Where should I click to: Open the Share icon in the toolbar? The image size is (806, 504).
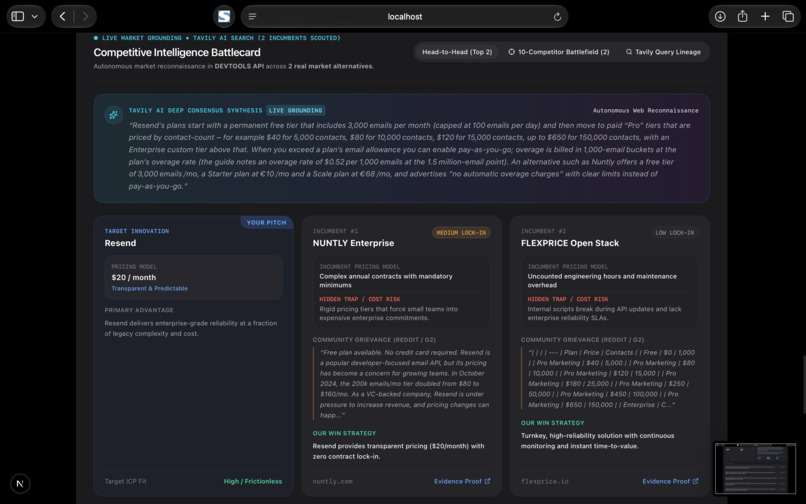[x=742, y=16]
